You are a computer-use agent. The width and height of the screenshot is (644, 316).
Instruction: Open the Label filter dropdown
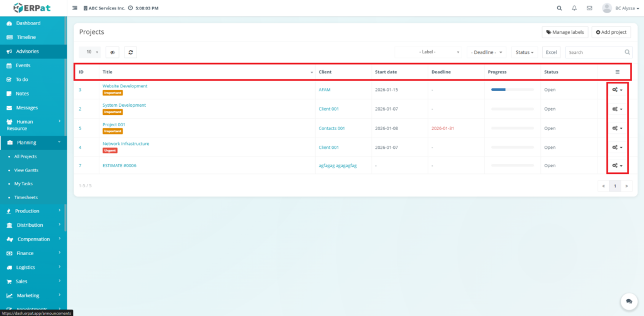click(x=430, y=52)
